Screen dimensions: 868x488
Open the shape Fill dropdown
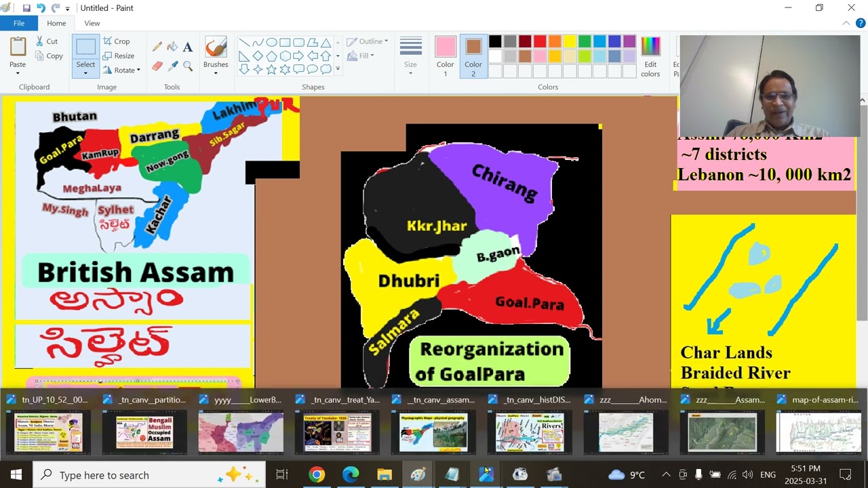coord(361,56)
